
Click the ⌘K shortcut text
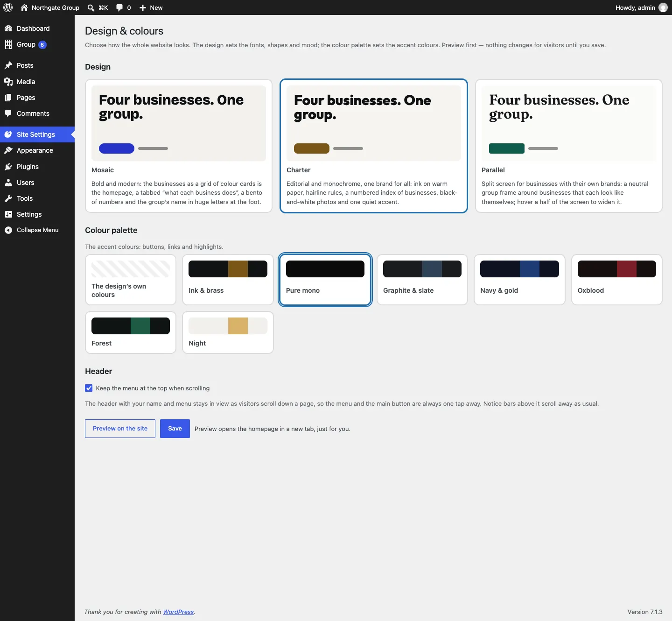click(103, 7)
